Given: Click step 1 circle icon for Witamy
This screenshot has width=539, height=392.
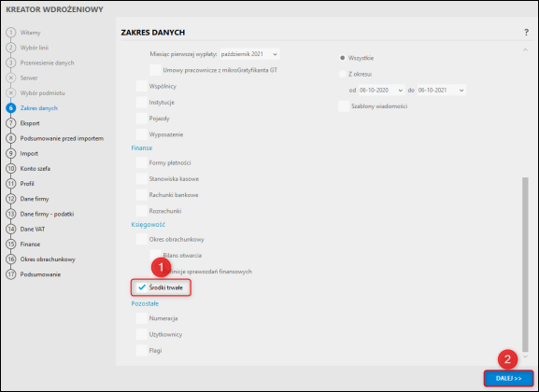Looking at the screenshot, I should (x=11, y=33).
